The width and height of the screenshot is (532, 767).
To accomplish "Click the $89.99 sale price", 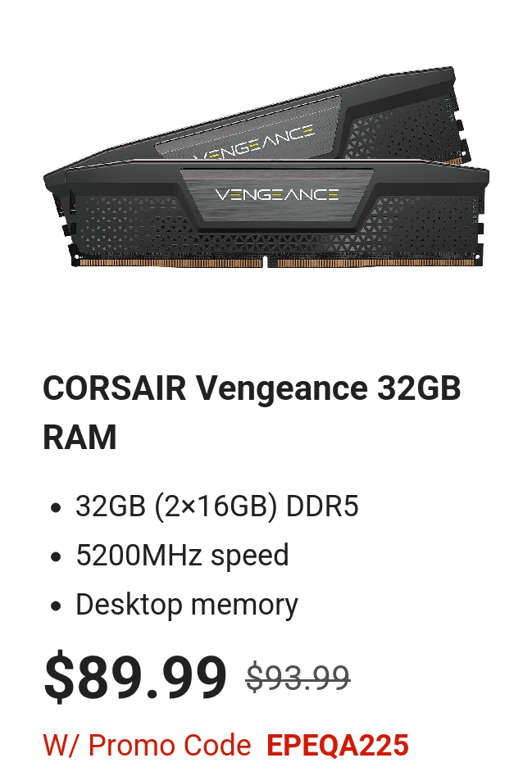I will (135, 677).
